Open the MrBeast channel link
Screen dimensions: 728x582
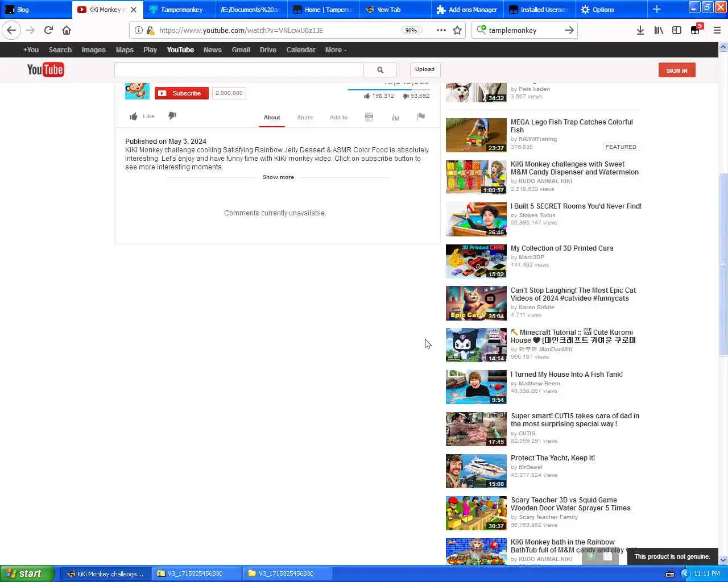(x=531, y=467)
